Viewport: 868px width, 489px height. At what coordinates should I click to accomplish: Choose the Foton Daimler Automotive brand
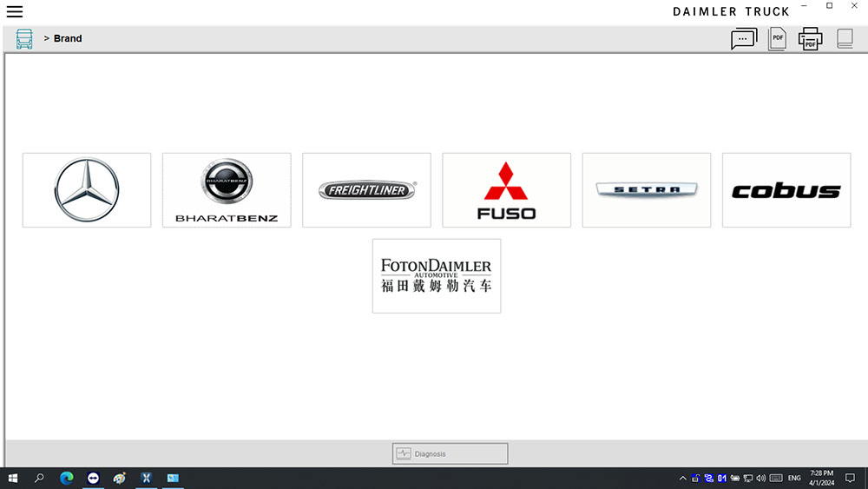[x=437, y=276]
